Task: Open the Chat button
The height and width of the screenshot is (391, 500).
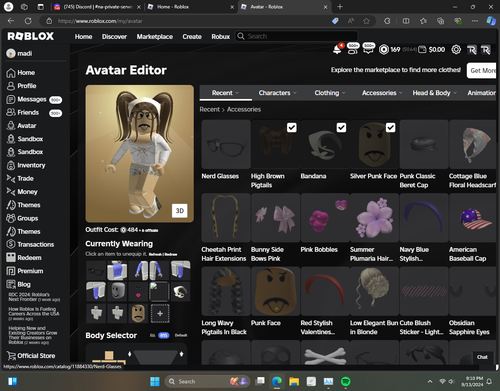Action: 482,357
